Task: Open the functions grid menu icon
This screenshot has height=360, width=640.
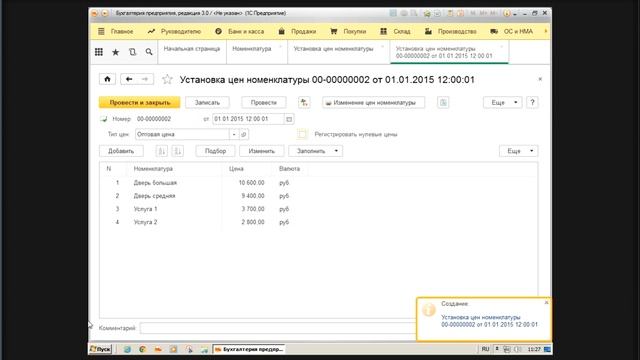Action: (99, 52)
